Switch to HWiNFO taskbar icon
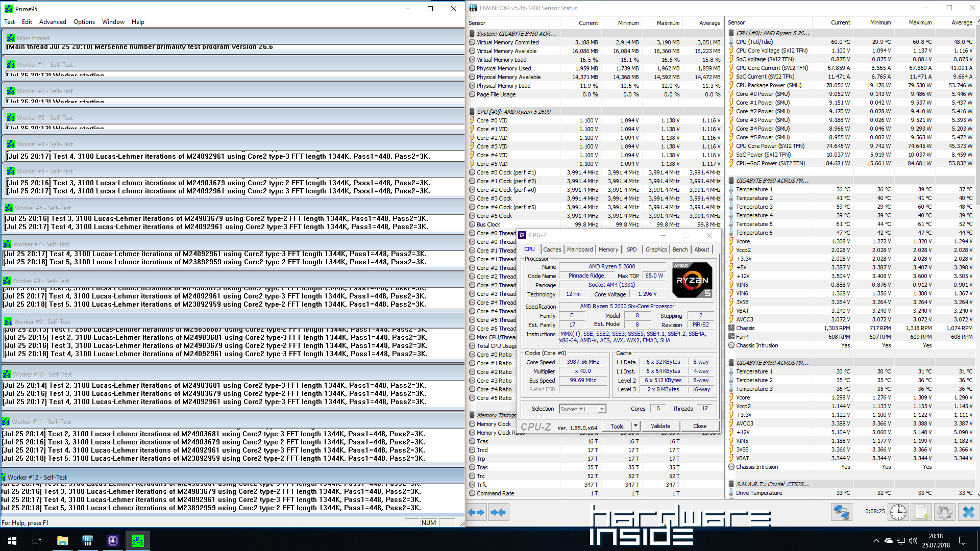Screen dimensions: 980x551 point(88,540)
